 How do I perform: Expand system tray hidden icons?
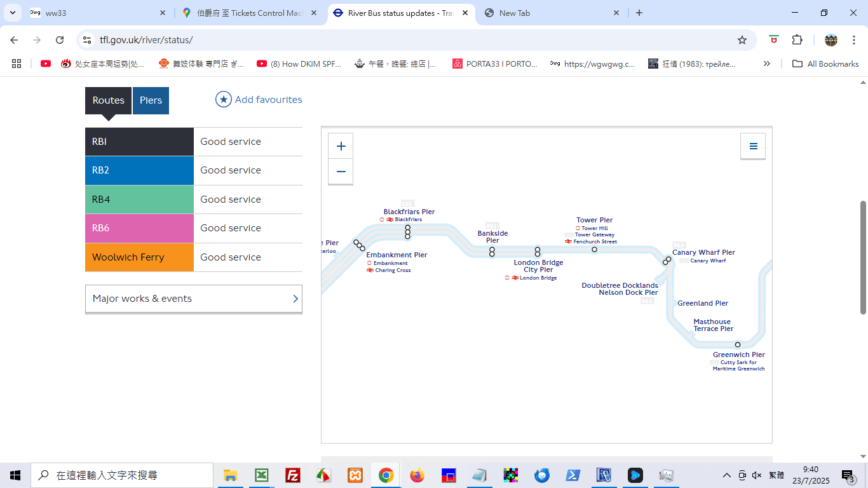tap(727, 475)
